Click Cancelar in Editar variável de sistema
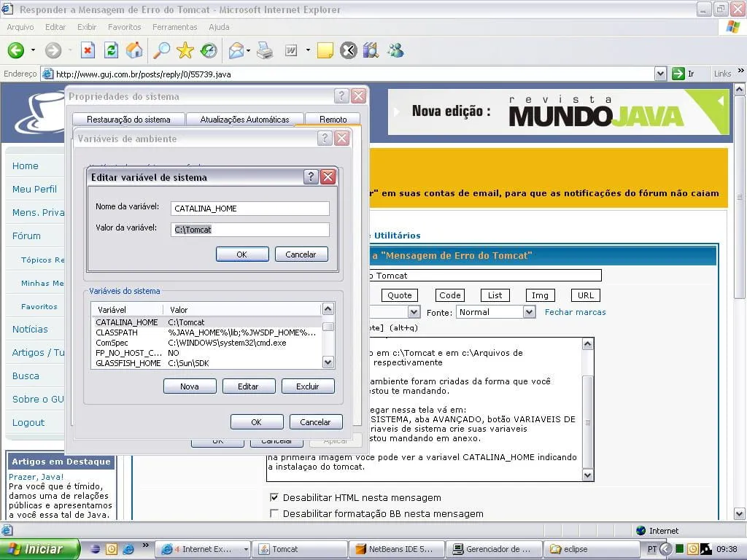The height and width of the screenshot is (560, 747). click(x=301, y=254)
